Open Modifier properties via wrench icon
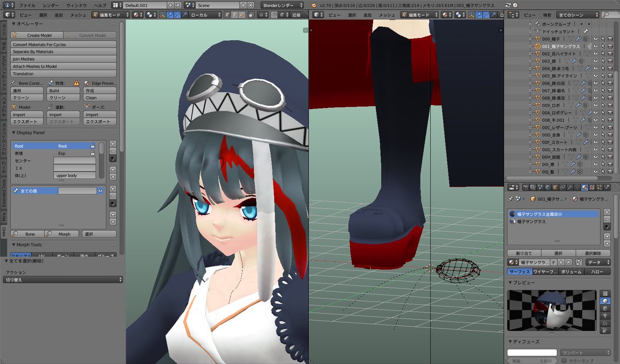Viewport: 620px width, 364px height. 570,187
